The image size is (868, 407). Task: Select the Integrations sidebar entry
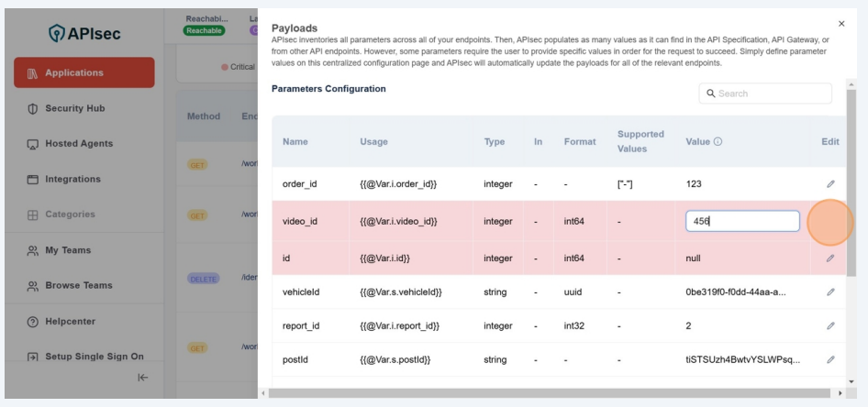tap(73, 179)
